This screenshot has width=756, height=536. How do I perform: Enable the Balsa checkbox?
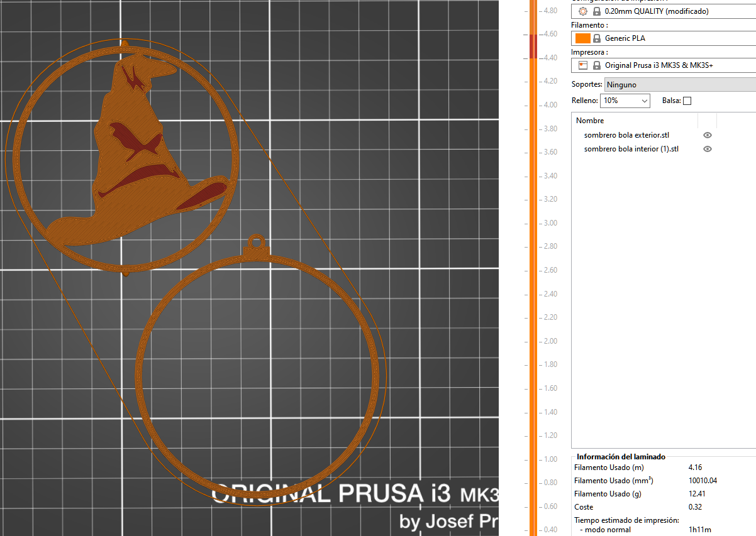687,101
